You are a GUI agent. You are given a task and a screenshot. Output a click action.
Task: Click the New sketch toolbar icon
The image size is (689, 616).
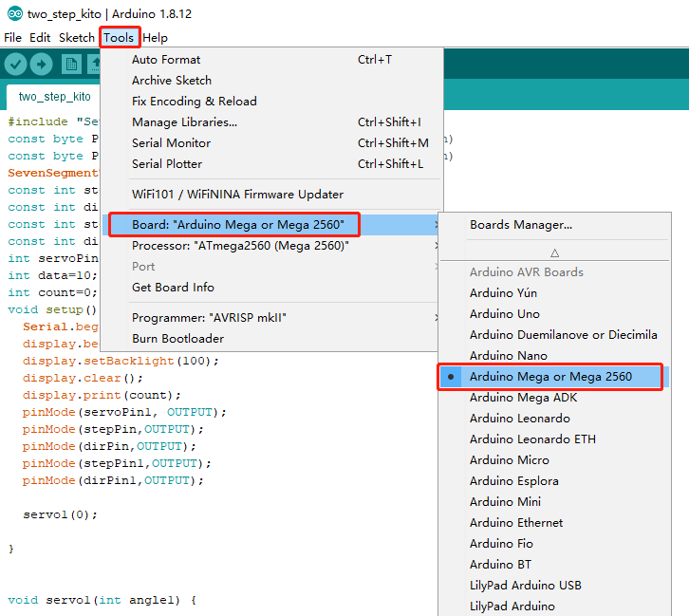pos(71,65)
